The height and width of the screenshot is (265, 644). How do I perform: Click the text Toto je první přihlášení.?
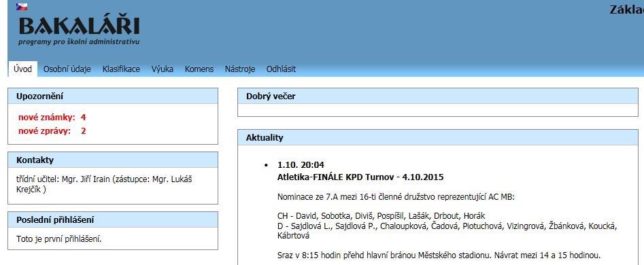(x=58, y=239)
